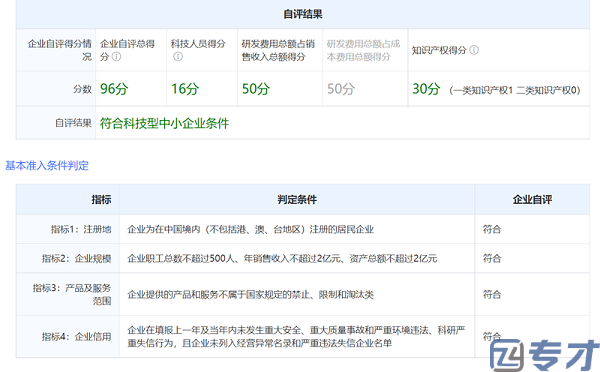Click 科技人员得分 column header

click(x=198, y=44)
